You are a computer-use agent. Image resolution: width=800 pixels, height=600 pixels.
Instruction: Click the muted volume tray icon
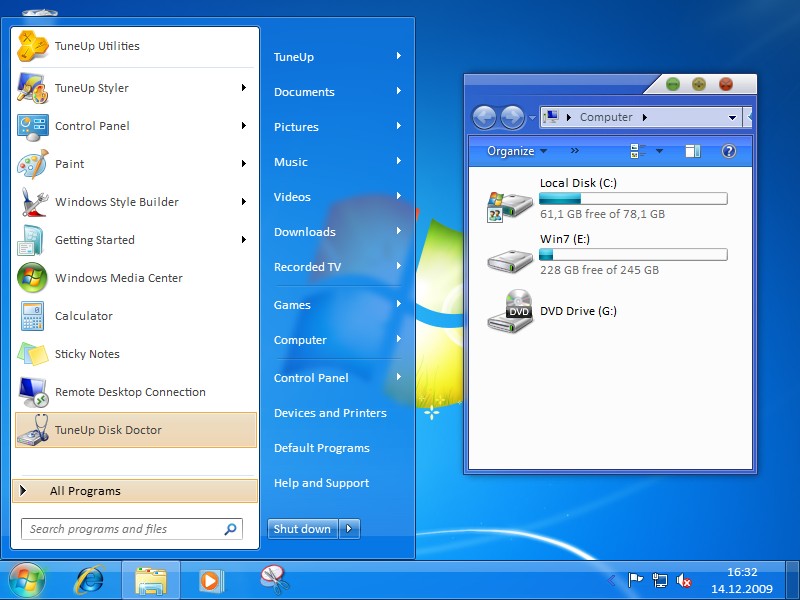coord(684,580)
